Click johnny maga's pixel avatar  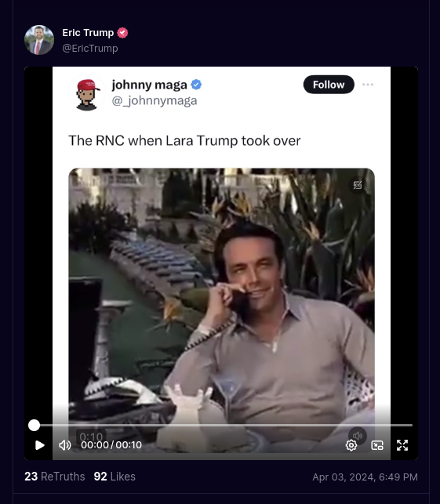(x=87, y=93)
